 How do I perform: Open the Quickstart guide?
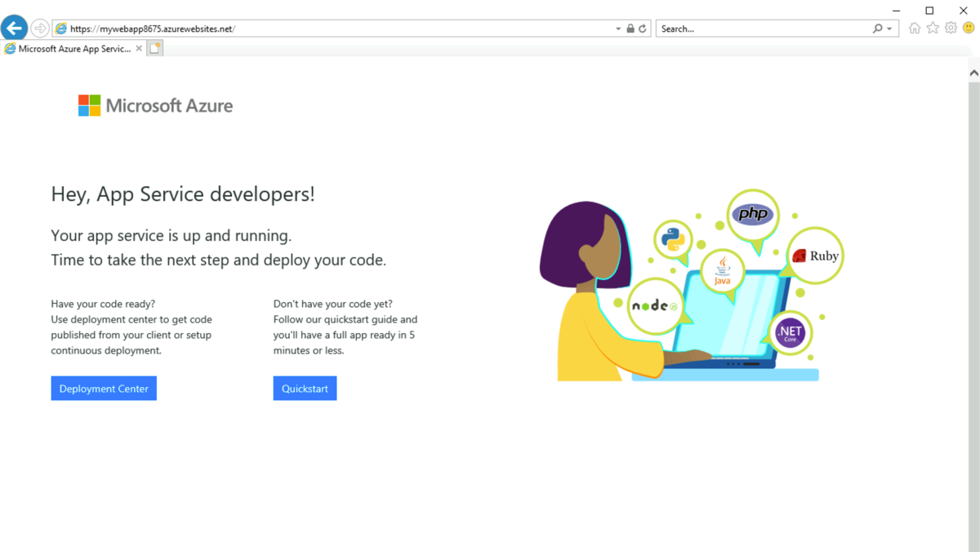pos(305,388)
